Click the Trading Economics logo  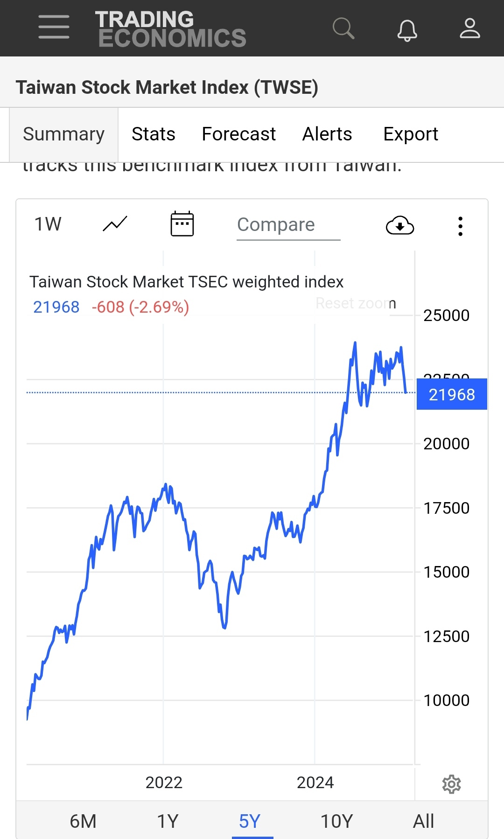171,29
